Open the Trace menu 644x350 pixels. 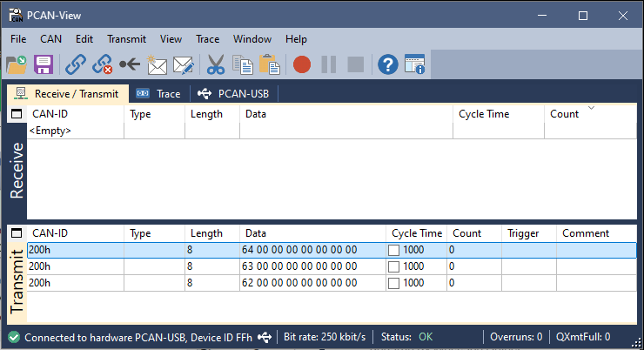tap(207, 39)
